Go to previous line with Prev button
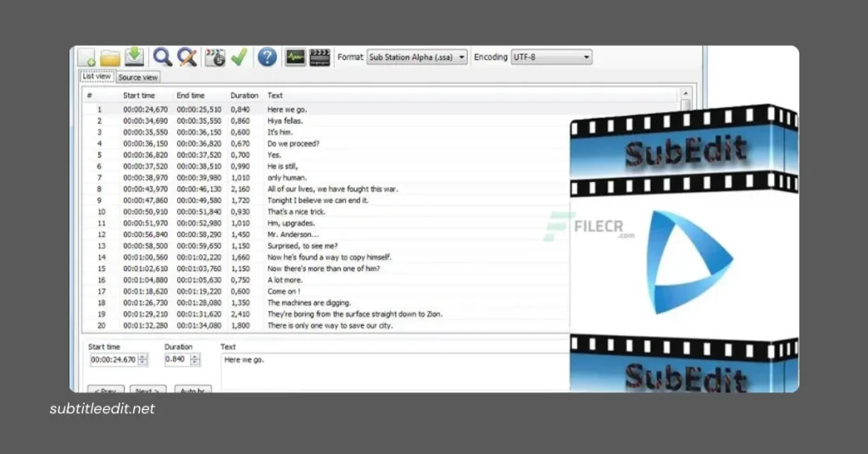Screen dimensions: 868x454 point(105,390)
